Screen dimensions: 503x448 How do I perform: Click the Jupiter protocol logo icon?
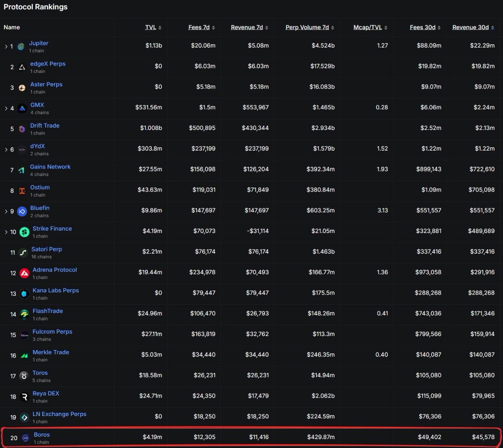pyautogui.click(x=21, y=47)
